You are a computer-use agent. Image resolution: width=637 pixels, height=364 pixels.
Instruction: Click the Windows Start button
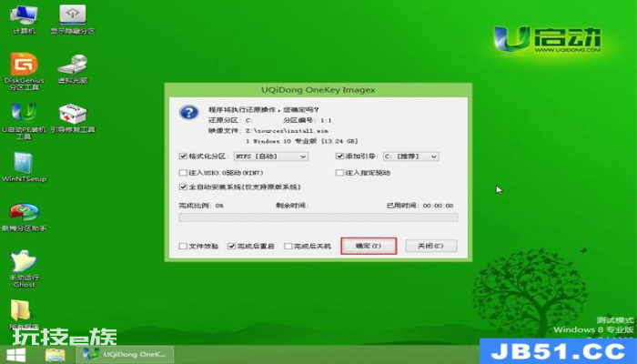pos(16,355)
